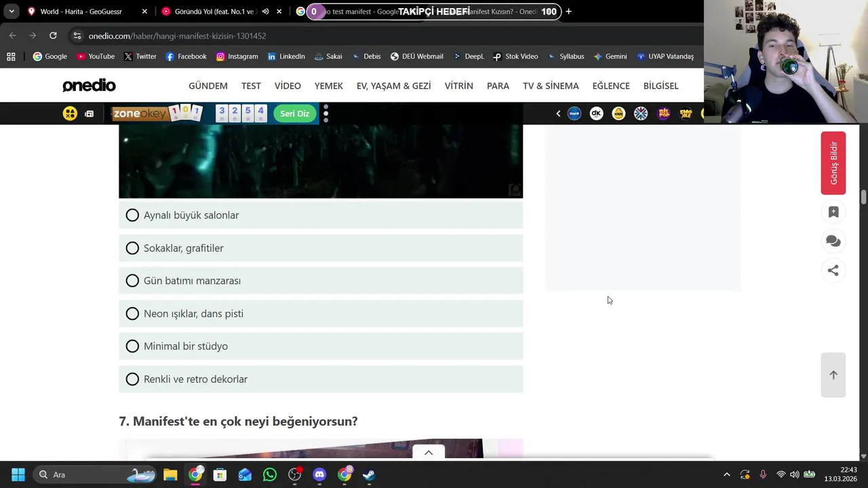Open the TEST menu item
Viewport: 868px width, 488px height.
coord(251,85)
